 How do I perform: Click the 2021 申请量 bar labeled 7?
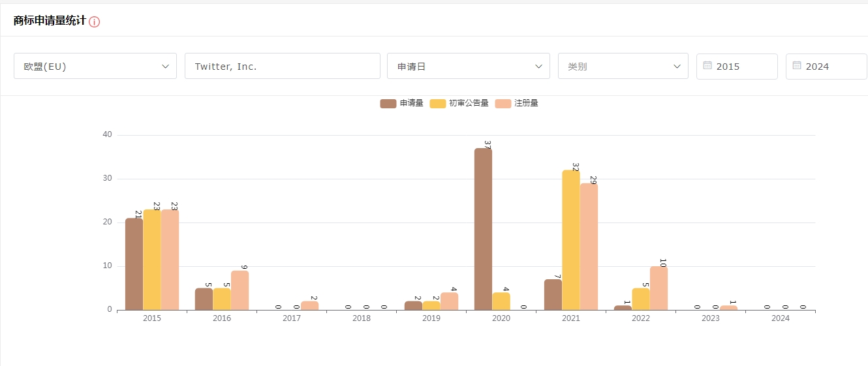tap(553, 294)
